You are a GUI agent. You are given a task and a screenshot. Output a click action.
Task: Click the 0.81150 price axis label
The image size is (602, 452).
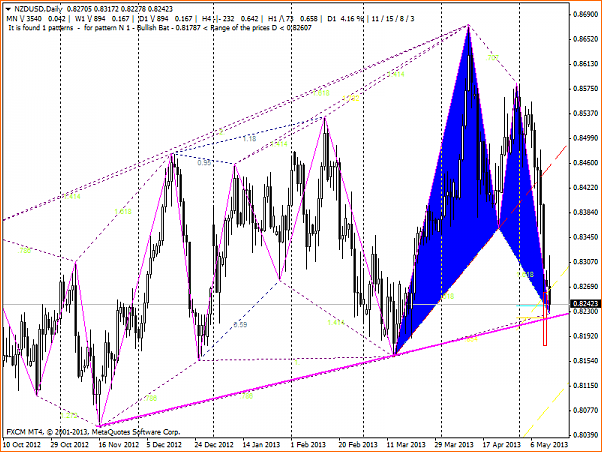tap(585, 386)
